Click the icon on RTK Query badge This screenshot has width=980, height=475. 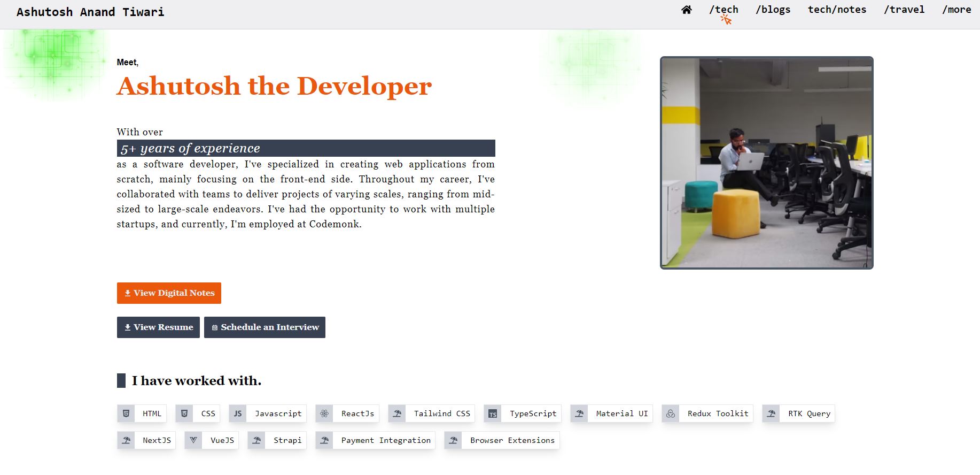pyautogui.click(x=771, y=413)
